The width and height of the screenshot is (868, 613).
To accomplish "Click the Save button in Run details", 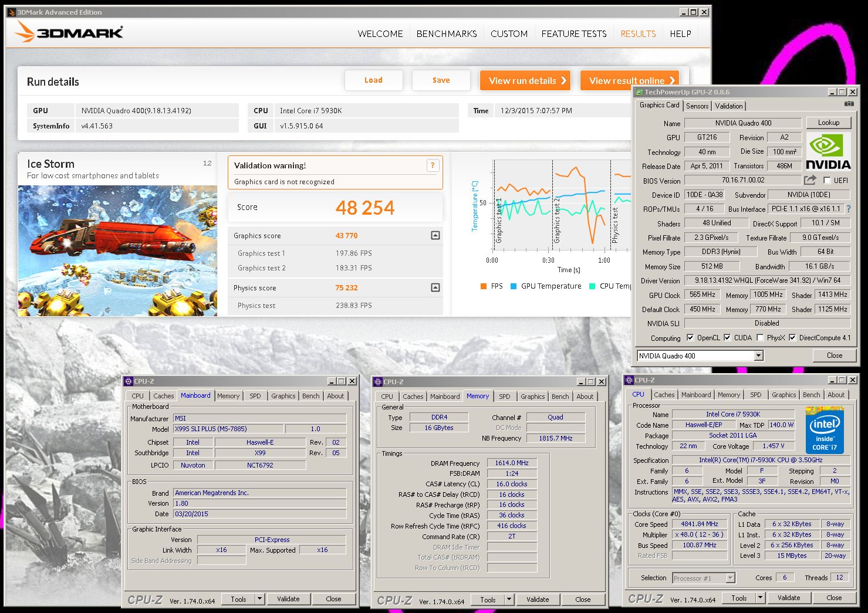I will [441, 80].
